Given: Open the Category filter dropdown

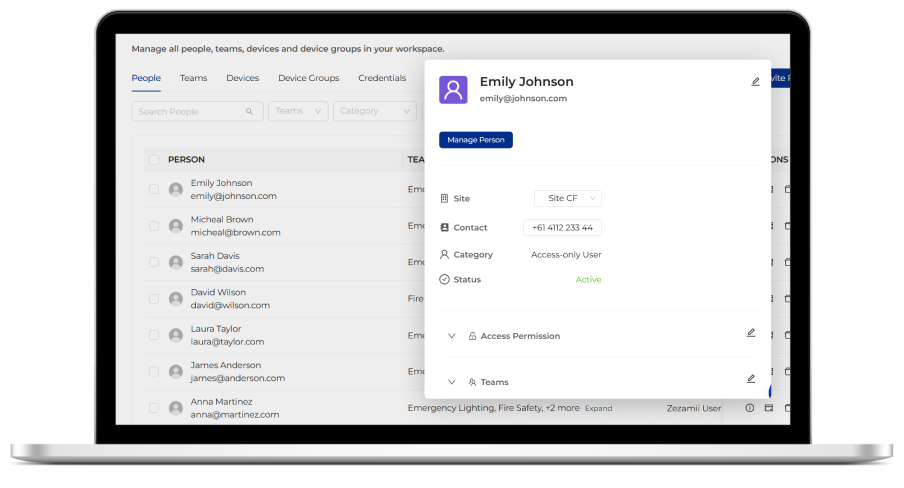Looking at the screenshot, I should [374, 111].
